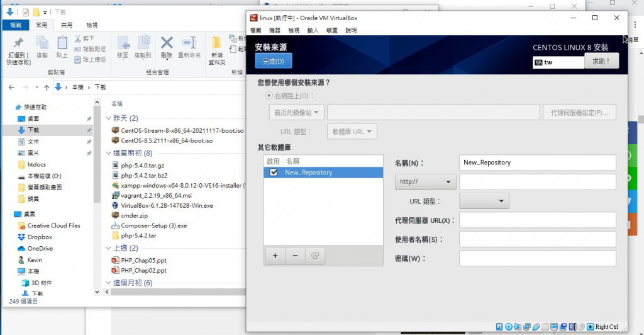Viewport: 644px width, 335px height.
Task: Click the recording indicator icon in VirtualBox status bar
Action: click(563, 327)
